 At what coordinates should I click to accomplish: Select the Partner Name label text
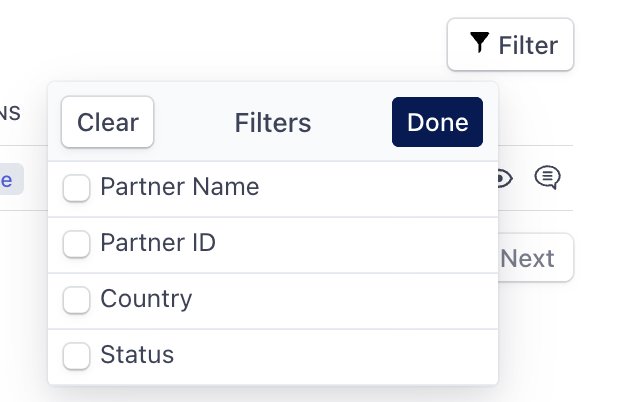tap(180, 187)
